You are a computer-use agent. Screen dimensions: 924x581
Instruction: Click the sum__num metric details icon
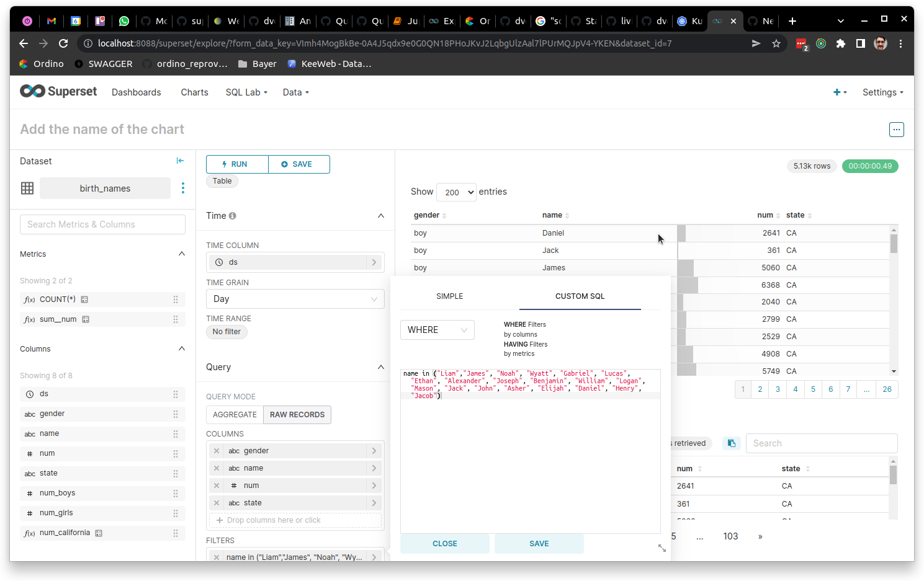86,319
